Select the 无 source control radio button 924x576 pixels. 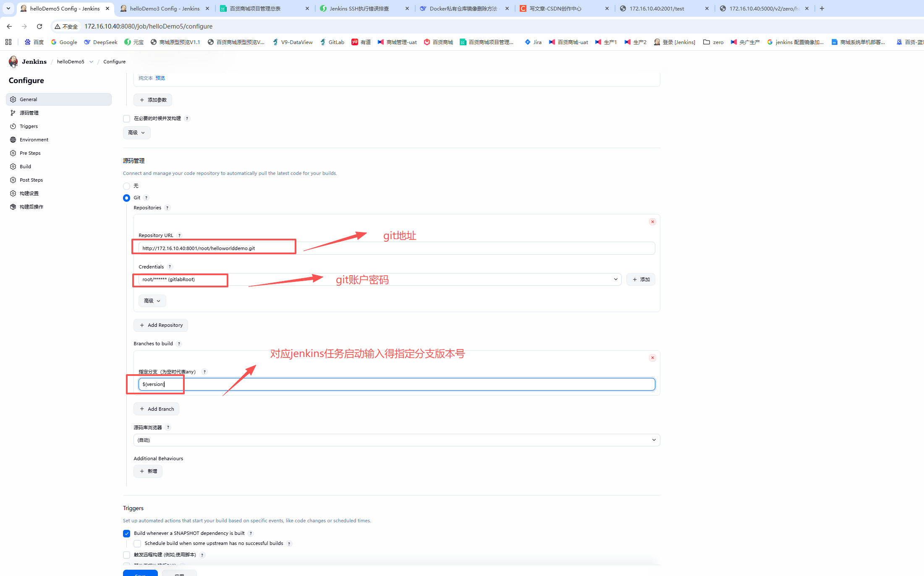[x=126, y=186]
